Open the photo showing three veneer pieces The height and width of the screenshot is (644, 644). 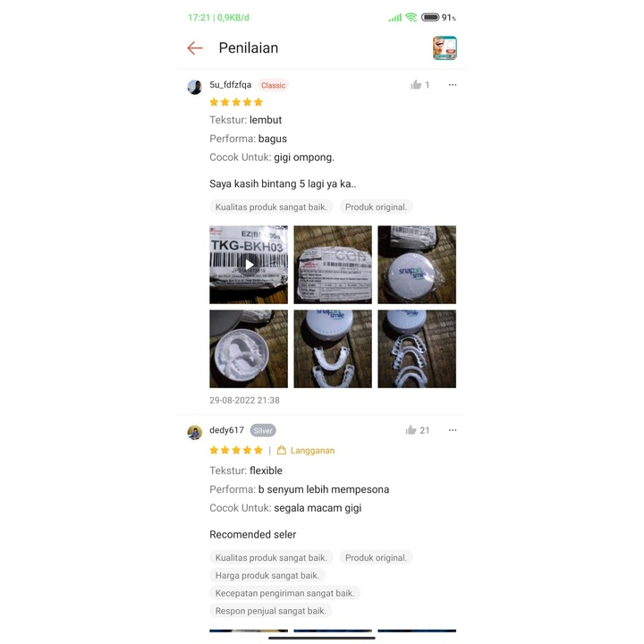417,349
